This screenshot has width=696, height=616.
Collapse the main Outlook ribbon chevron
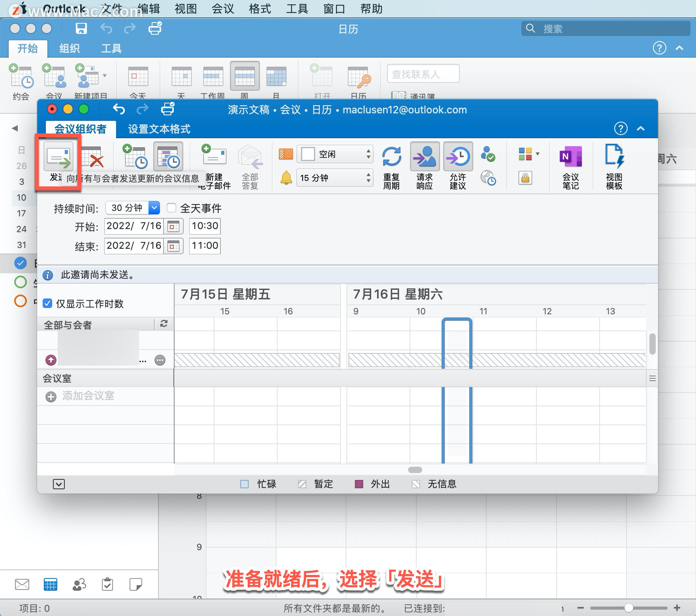(x=679, y=48)
